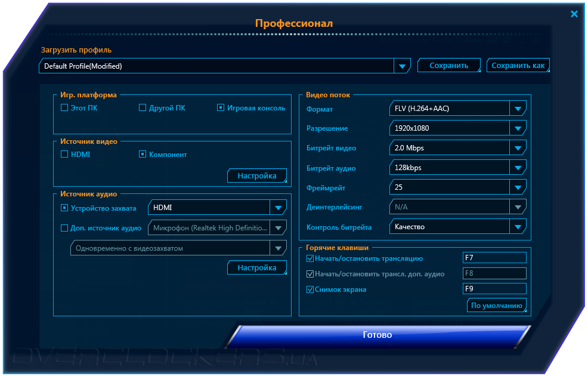588x376 pixels.
Task: Toggle the Игровая консоль platform option
Action: tap(221, 107)
